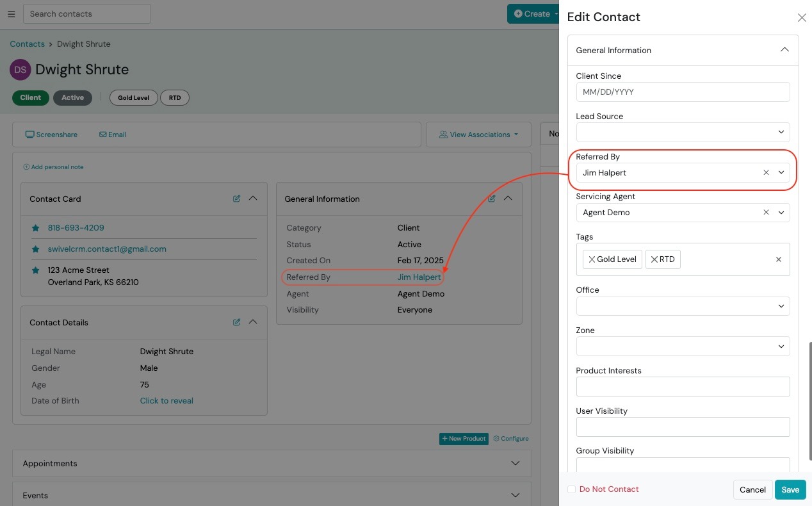Open the swivelcrm.contact1@gmail.com email link

[107, 249]
